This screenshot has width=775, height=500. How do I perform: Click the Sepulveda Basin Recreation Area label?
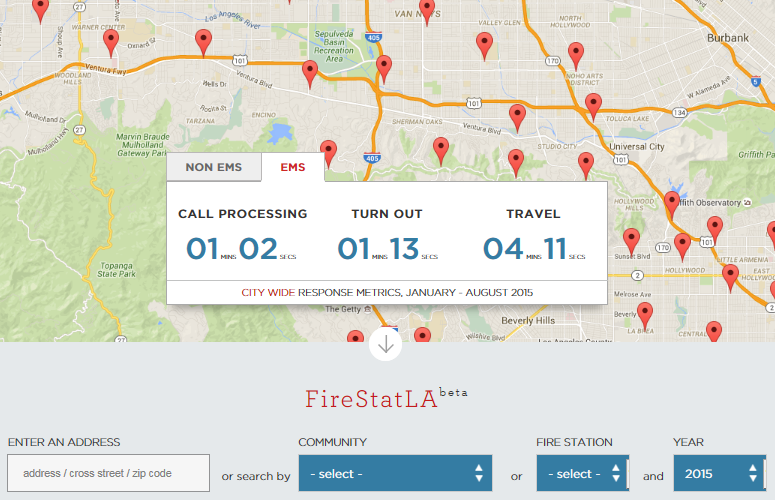click(x=334, y=46)
